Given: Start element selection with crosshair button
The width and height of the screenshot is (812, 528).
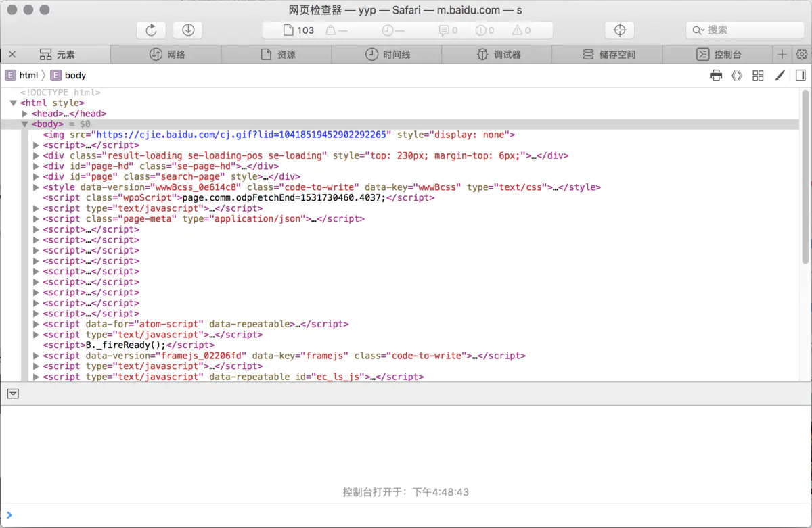Looking at the screenshot, I should (x=619, y=30).
